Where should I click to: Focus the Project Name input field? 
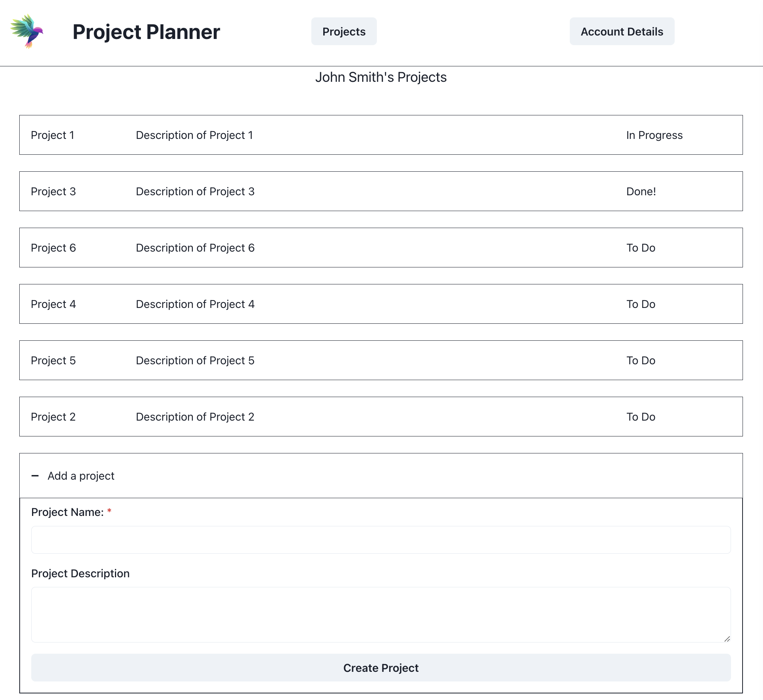[381, 540]
